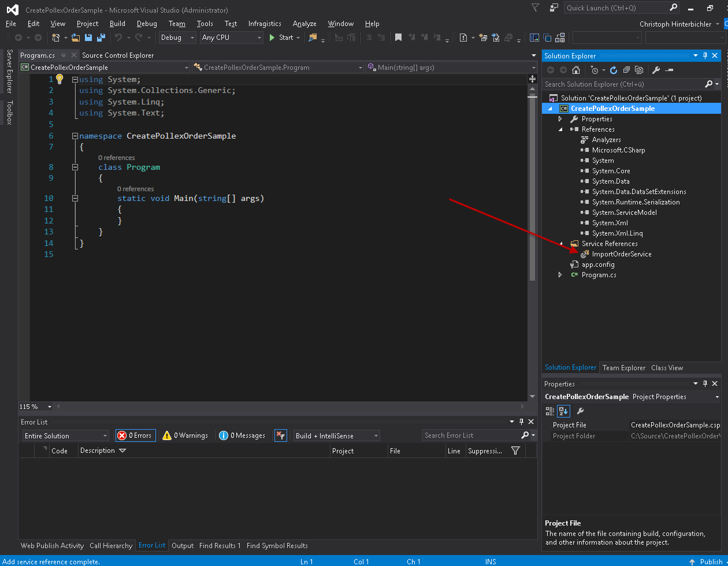Screen dimensions: 728x566
Task: Open the Any CPU platform dropdown
Action: coord(231,38)
